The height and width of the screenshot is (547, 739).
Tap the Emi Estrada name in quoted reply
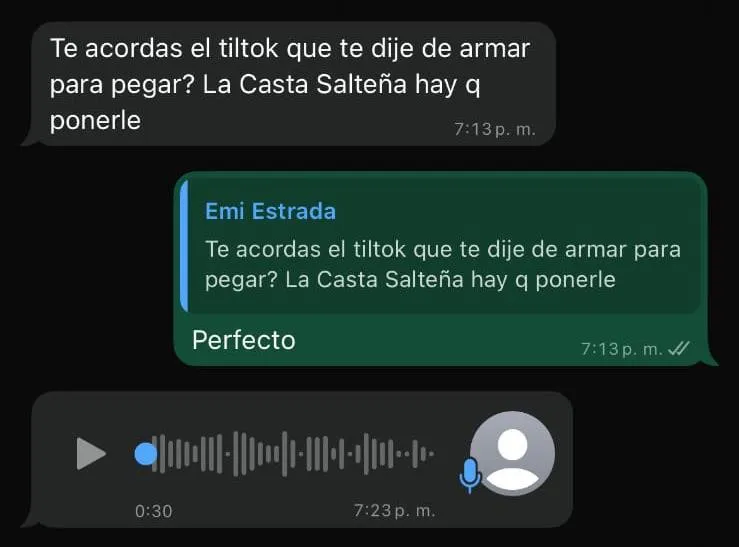(271, 211)
